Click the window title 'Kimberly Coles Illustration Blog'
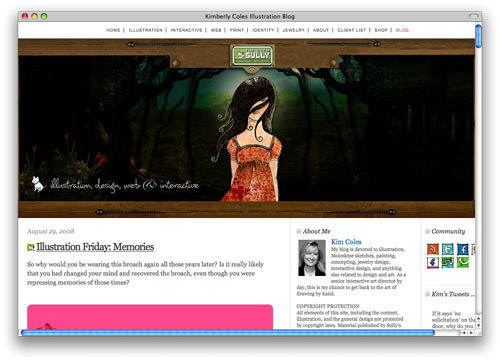 click(250, 16)
